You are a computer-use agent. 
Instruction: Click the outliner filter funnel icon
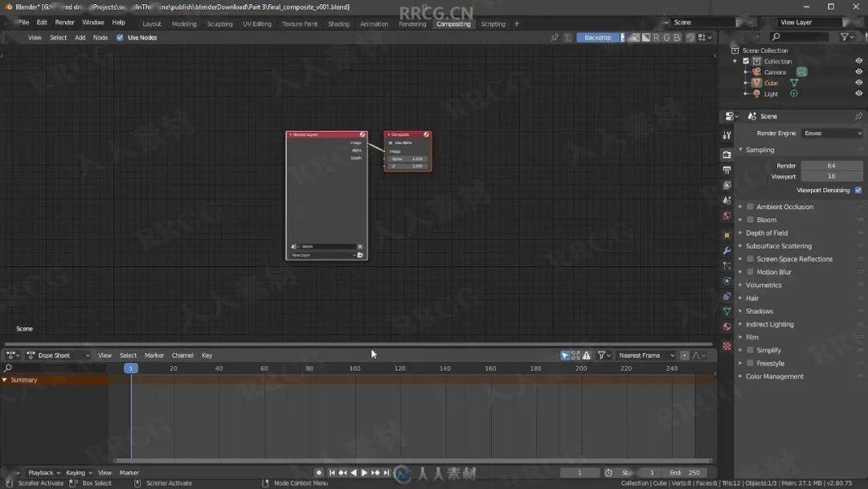pos(844,36)
